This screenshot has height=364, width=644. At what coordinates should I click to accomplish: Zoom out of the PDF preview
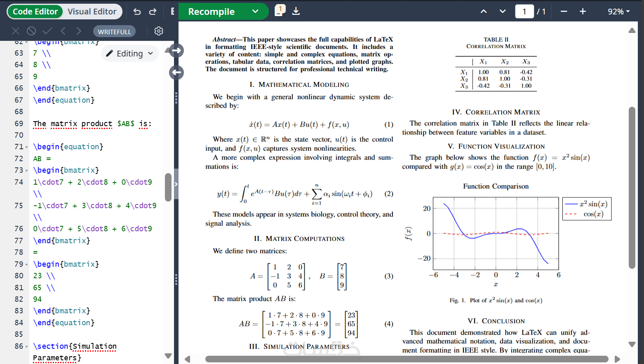pos(564,12)
